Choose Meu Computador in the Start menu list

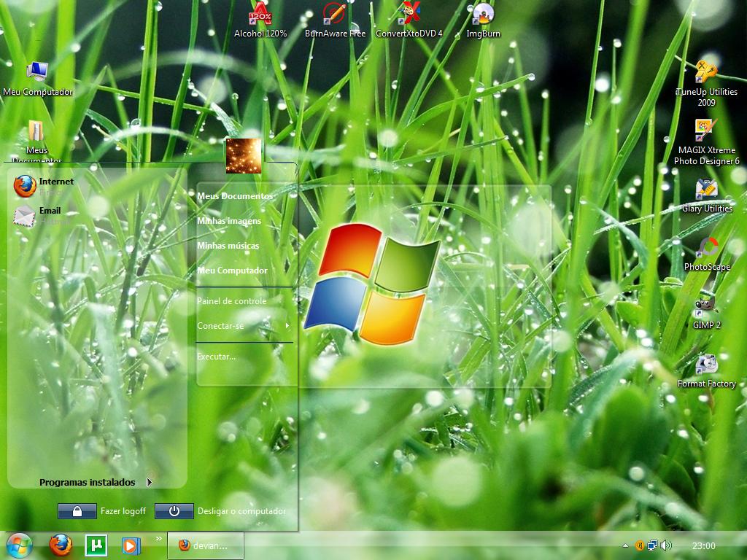(x=233, y=271)
